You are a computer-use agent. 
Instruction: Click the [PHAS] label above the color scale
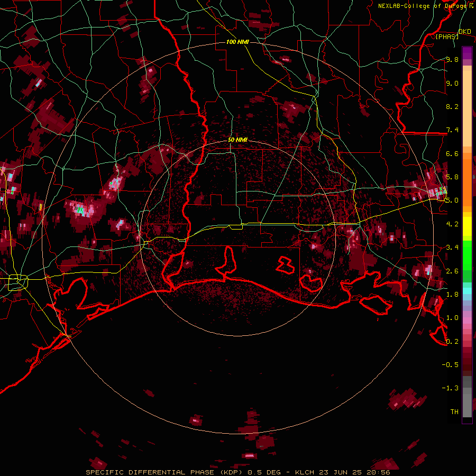coord(447,37)
